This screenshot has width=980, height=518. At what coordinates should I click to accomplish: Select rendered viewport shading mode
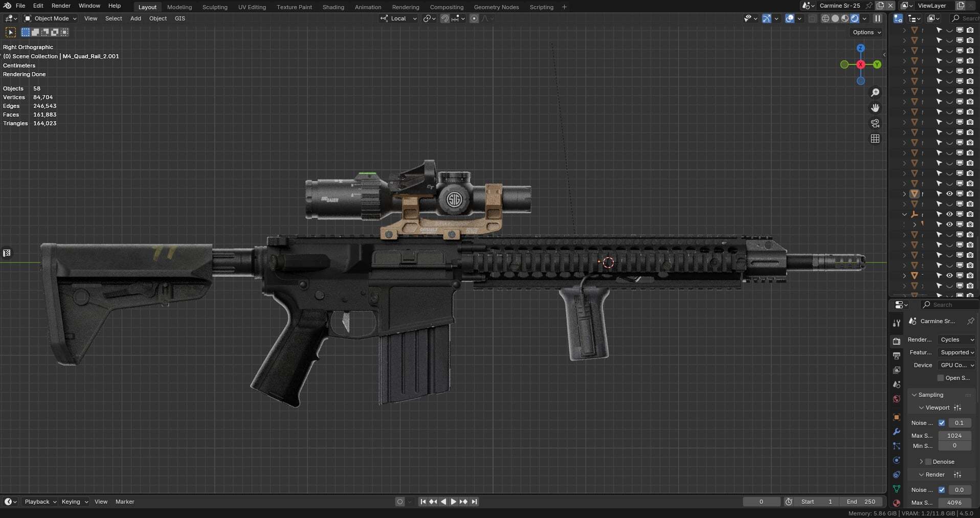855,18
